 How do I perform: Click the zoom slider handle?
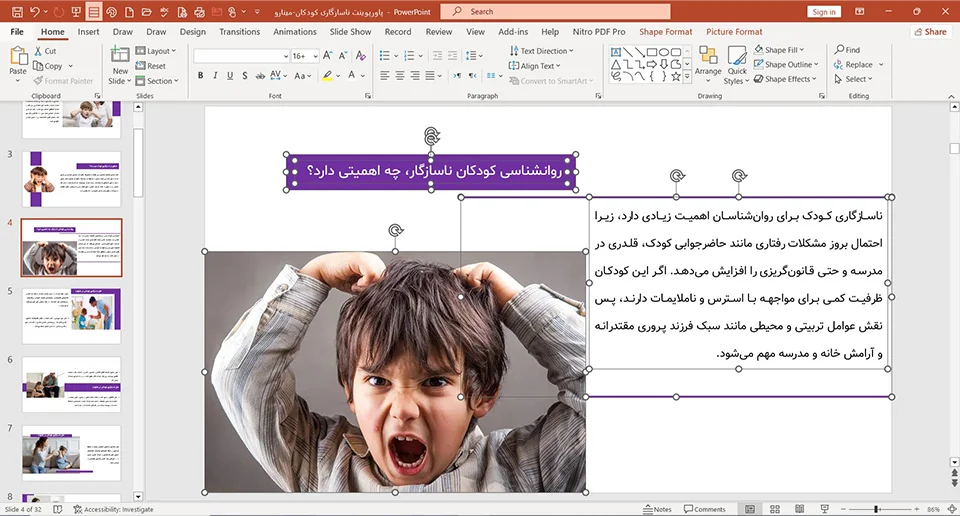[877, 509]
